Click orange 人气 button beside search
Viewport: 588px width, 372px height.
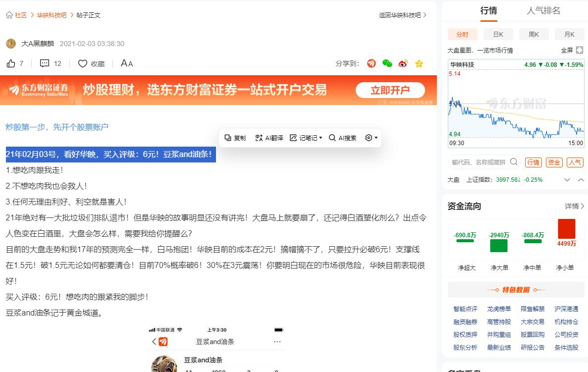pos(575,162)
